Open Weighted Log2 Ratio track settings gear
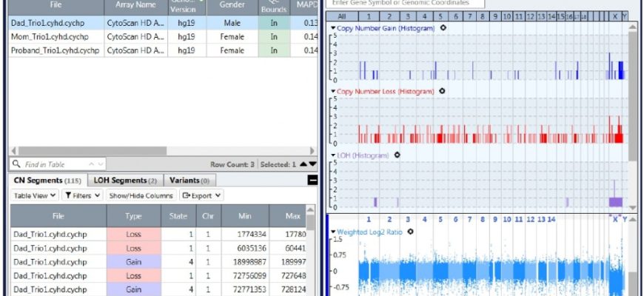 coord(410,232)
